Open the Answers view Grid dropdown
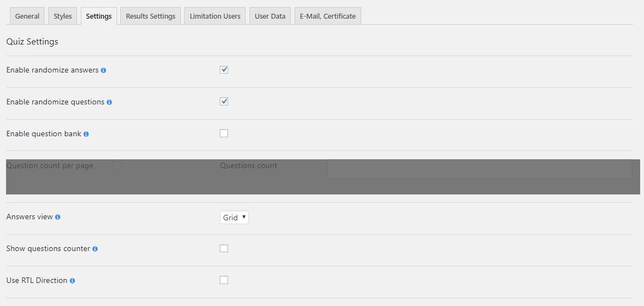Image resolution: width=644 pixels, height=306 pixels. [x=234, y=218]
